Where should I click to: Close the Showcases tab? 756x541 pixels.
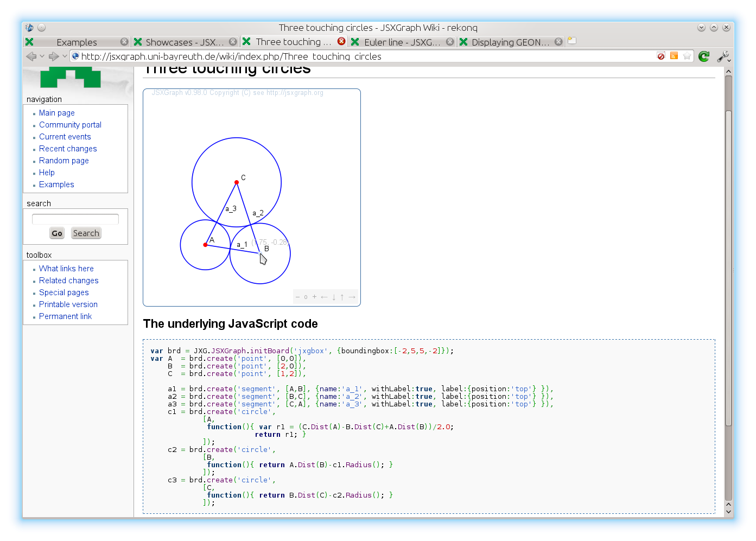coord(233,42)
